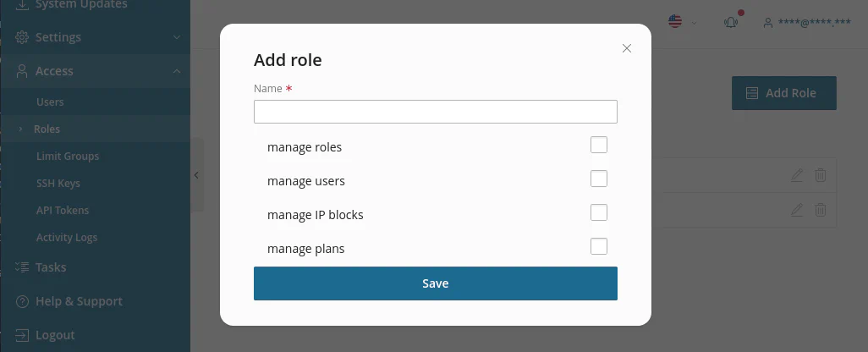Go to Limit Groups

[x=68, y=156]
